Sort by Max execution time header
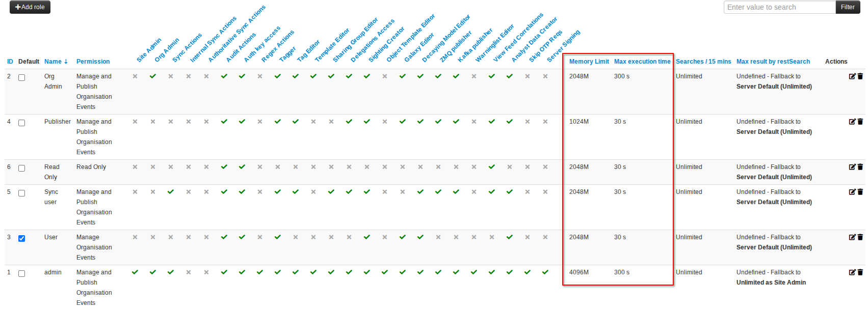Screen dimensions: 868x310 tap(642, 62)
